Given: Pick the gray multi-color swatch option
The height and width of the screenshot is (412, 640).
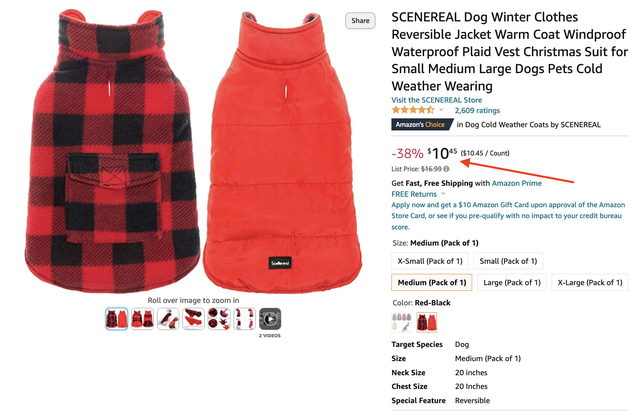Looking at the screenshot, I should point(401,322).
